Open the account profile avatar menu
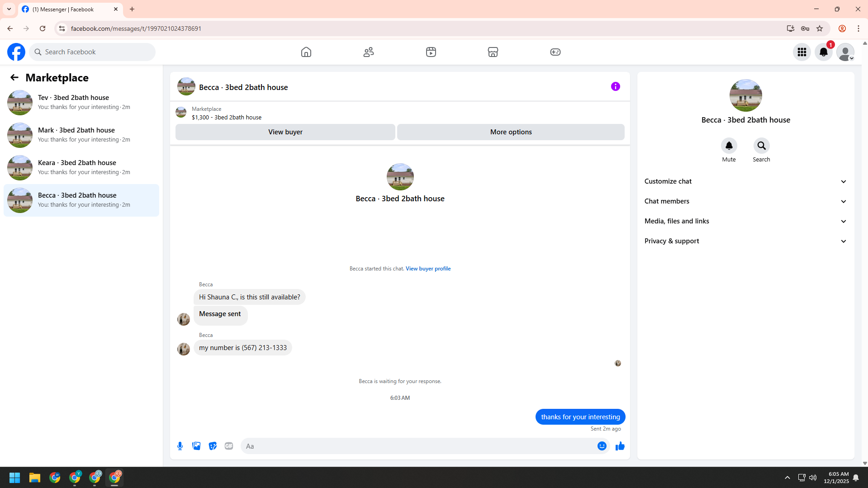Image resolution: width=868 pixels, height=488 pixels. coord(845,52)
